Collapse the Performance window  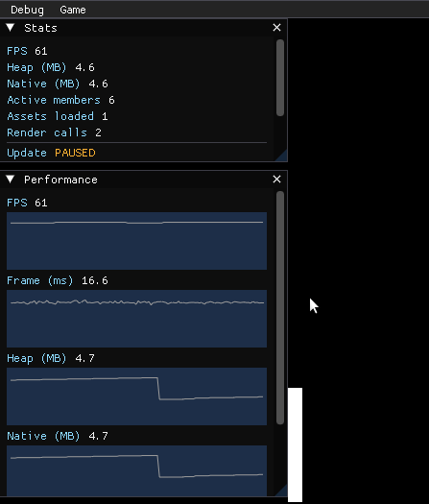pyautogui.click(x=11, y=180)
